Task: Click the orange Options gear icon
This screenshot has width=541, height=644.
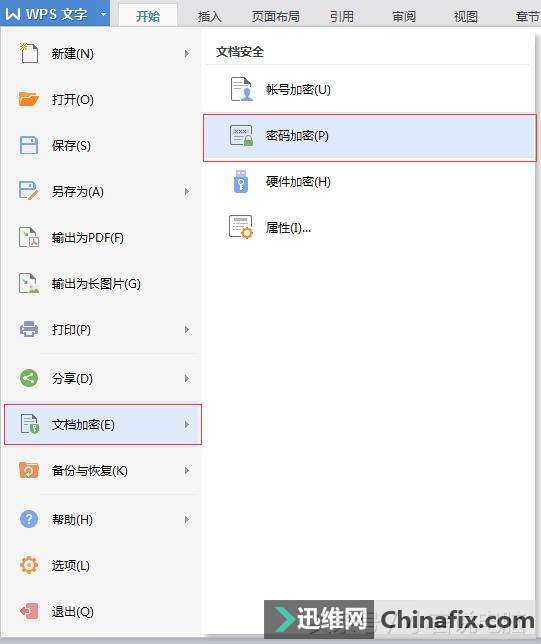Action: (28, 566)
